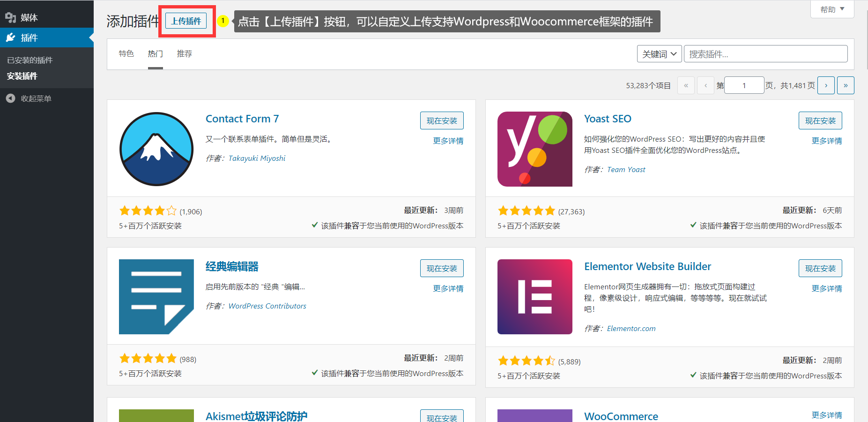
Task: Click Upload Plugin button (上传插件)
Action: [186, 21]
